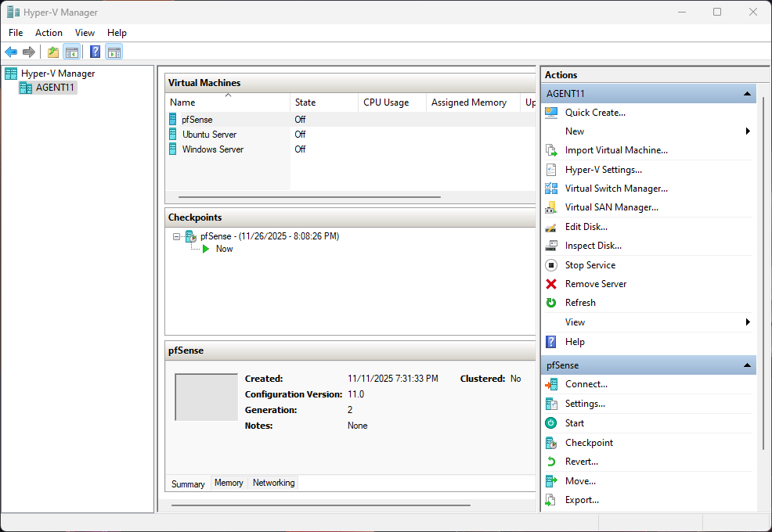Click the Quick Create icon
The width and height of the screenshot is (772, 532).
click(x=551, y=113)
